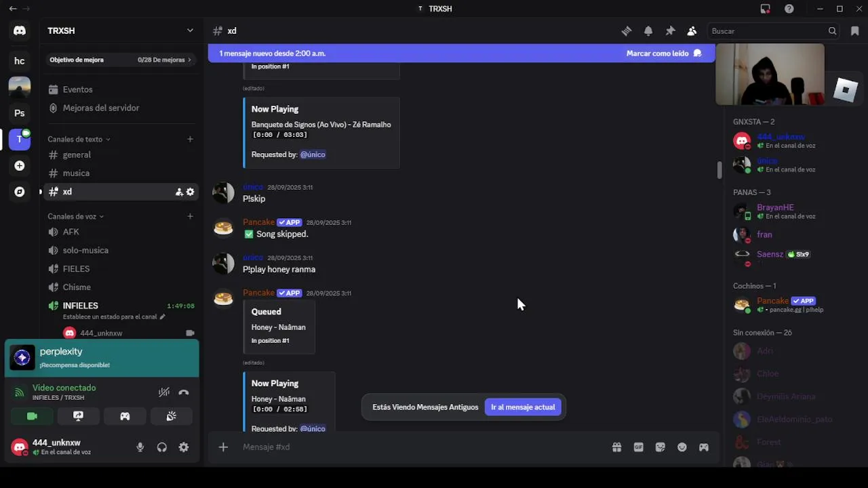Open the Ps server icon
Viewport: 868px width, 488px height.
20,113
